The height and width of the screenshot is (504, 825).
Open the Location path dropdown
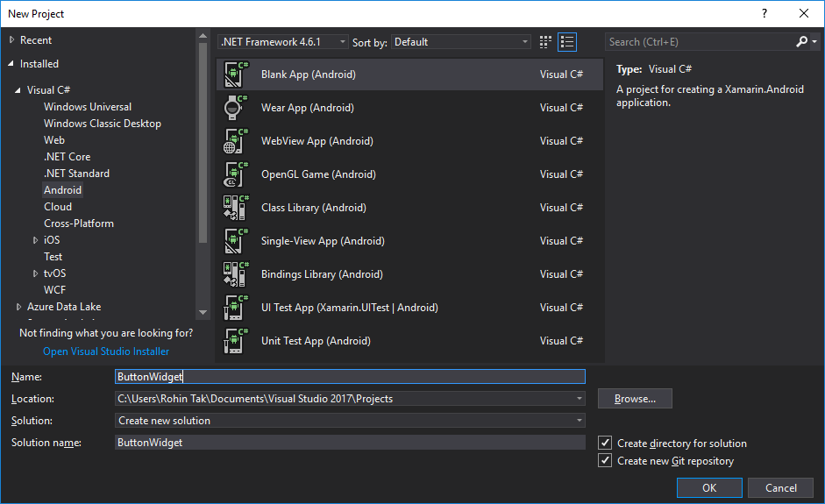[580, 399]
